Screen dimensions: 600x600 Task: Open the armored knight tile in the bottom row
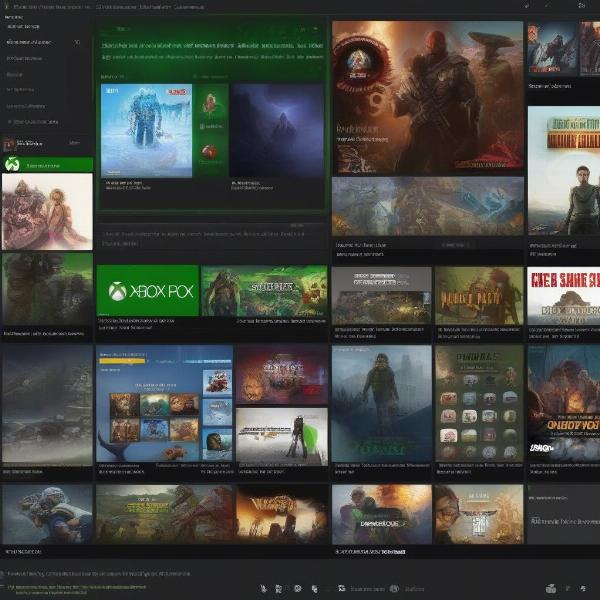(x=47, y=514)
